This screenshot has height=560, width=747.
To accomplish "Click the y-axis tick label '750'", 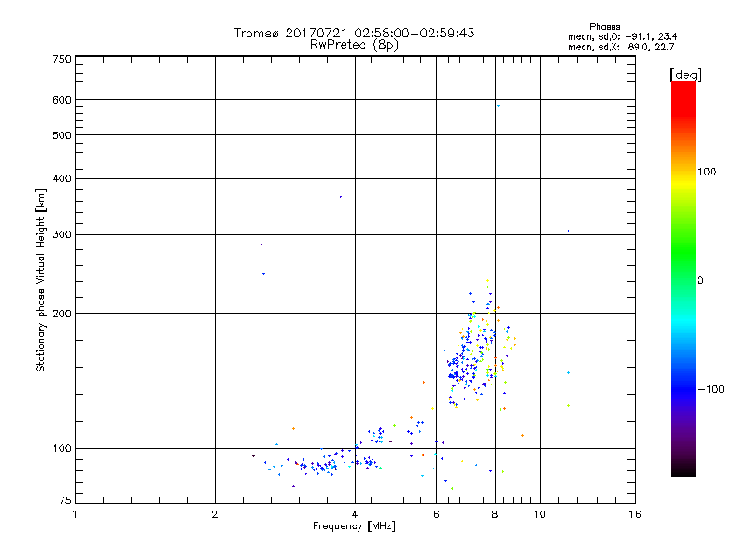I will coord(62,59).
